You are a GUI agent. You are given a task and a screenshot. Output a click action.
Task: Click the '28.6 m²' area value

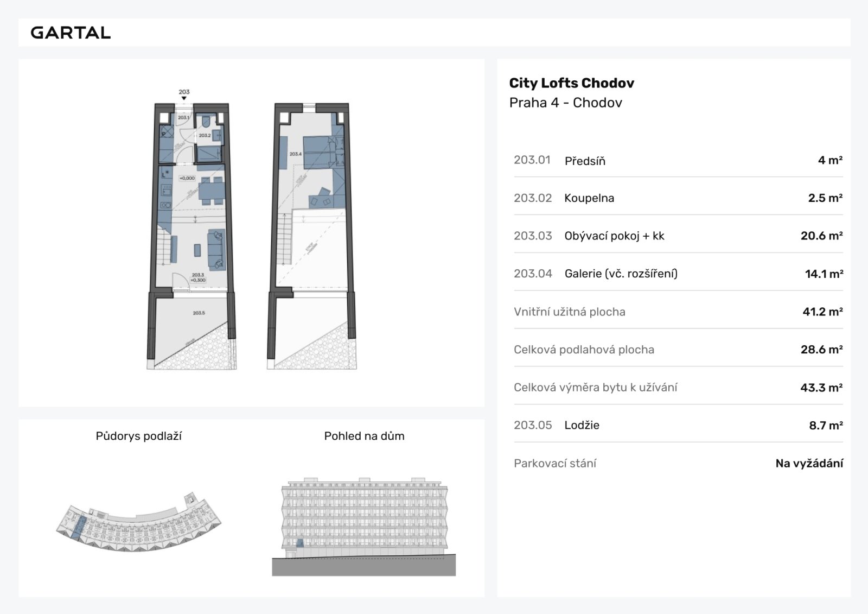point(821,350)
